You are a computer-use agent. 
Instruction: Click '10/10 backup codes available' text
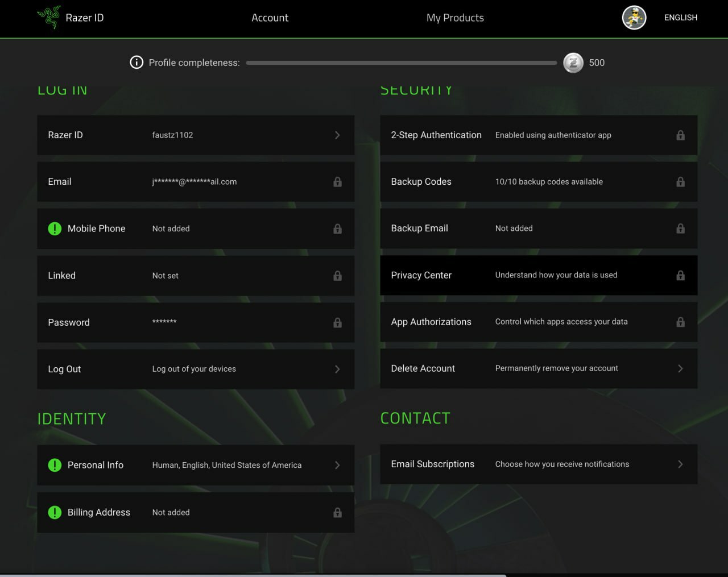(x=549, y=182)
